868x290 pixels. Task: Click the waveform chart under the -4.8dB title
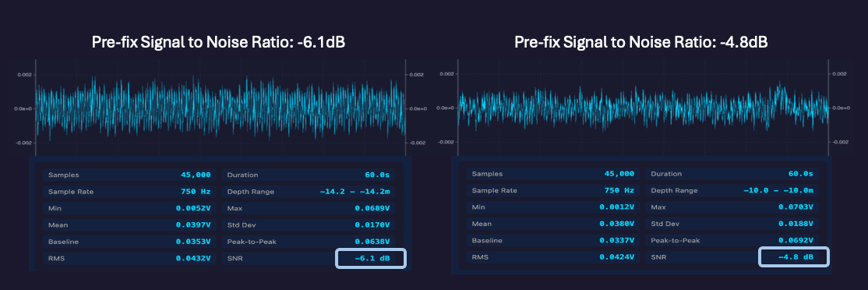coord(644,108)
